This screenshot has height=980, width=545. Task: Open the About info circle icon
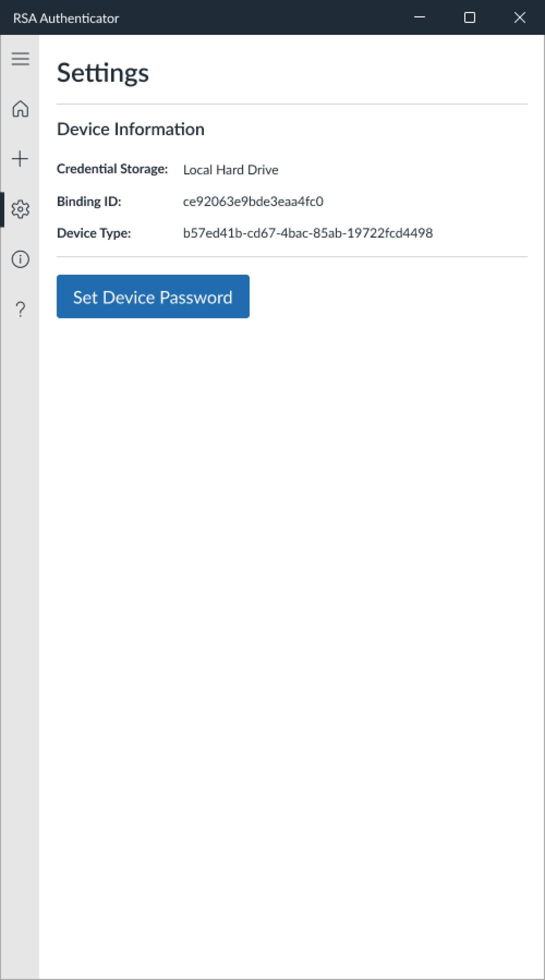click(20, 259)
